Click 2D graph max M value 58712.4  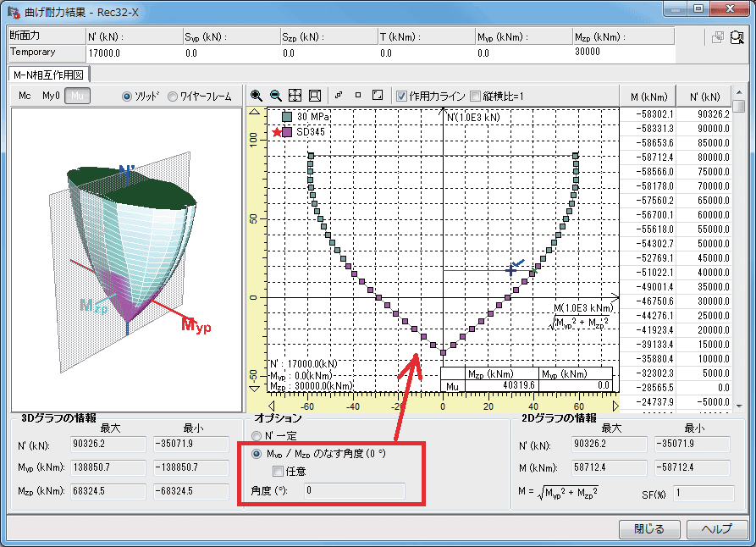[609, 467]
